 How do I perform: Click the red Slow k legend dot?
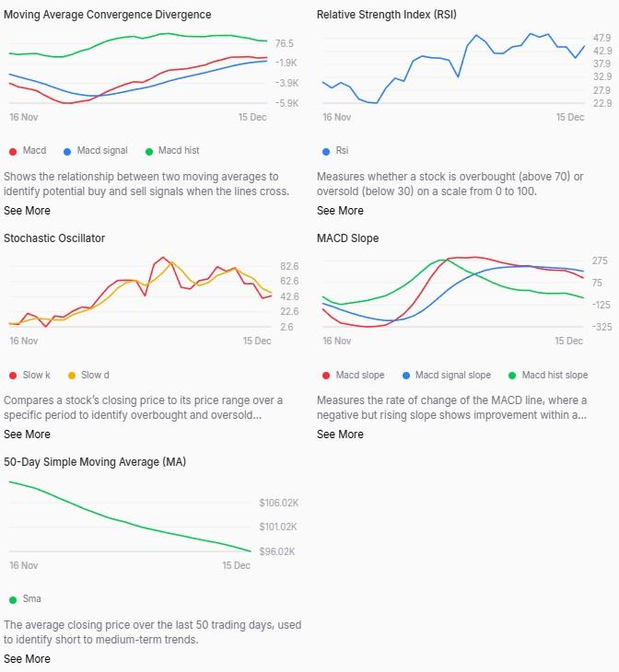tap(13, 376)
